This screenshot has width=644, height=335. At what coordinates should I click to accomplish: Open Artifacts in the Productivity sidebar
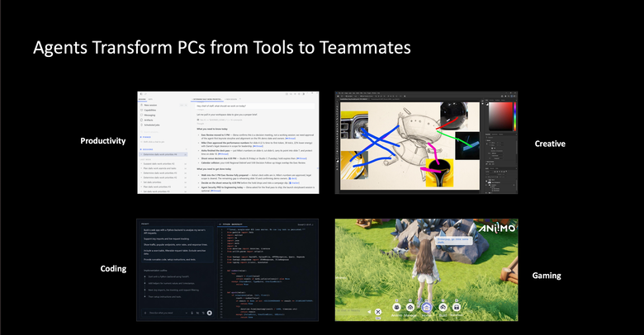(149, 120)
